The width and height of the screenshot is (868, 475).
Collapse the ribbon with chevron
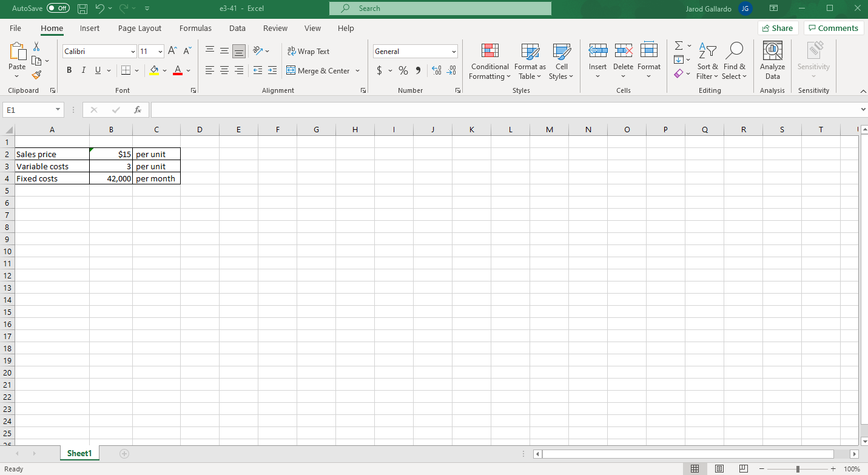863,90
